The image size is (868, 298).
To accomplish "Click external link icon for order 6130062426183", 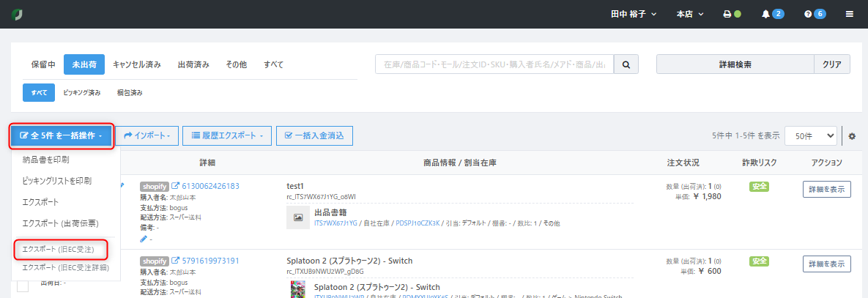I will point(176,186).
